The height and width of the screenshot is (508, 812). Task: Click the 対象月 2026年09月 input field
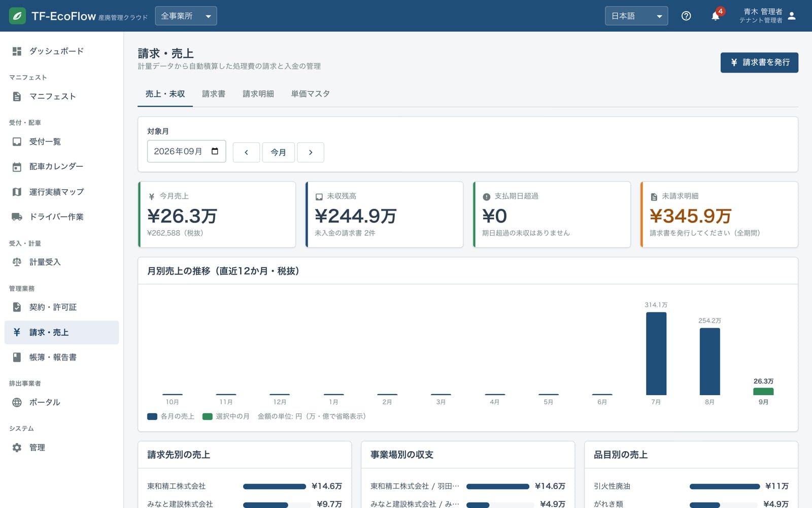186,151
